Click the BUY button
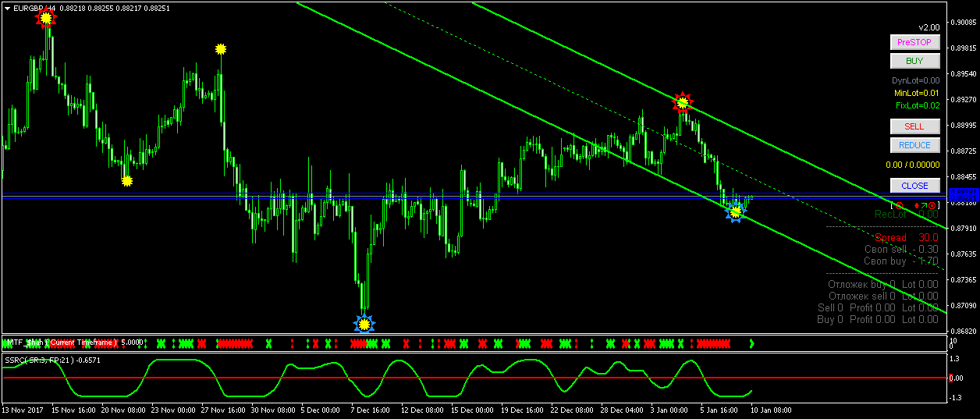 915,61
